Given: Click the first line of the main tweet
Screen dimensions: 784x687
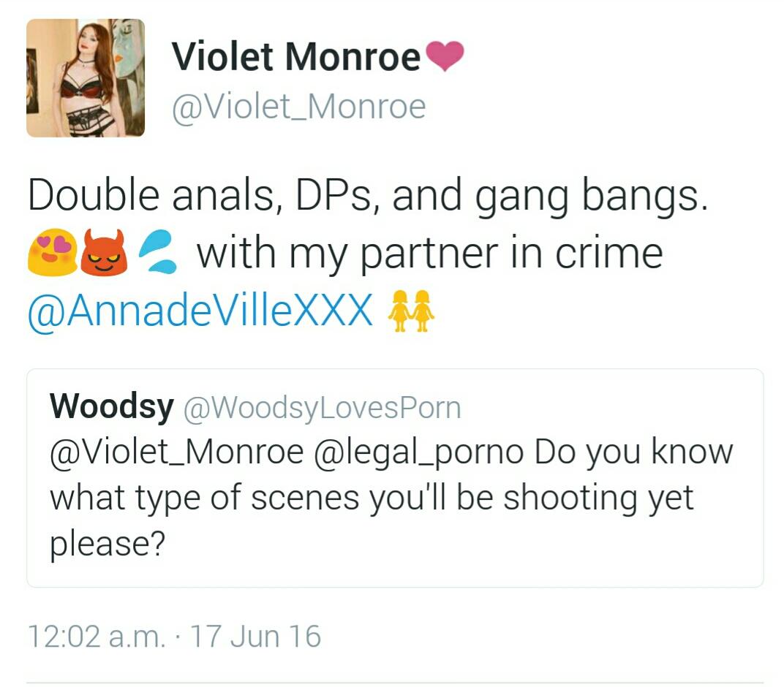Looking at the screenshot, I should point(368,196).
